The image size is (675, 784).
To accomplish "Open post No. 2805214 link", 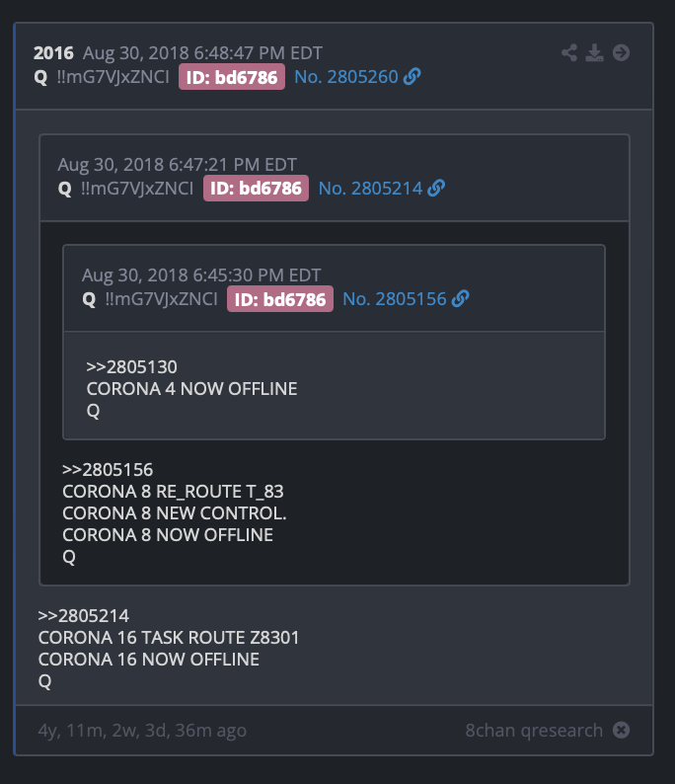I will pyautogui.click(x=370, y=189).
